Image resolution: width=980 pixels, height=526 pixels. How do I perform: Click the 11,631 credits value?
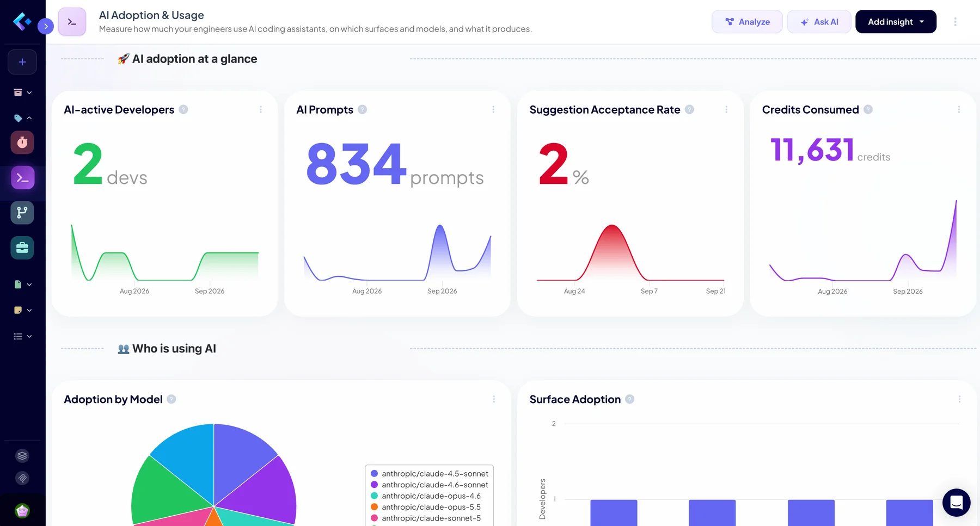[x=830, y=150]
